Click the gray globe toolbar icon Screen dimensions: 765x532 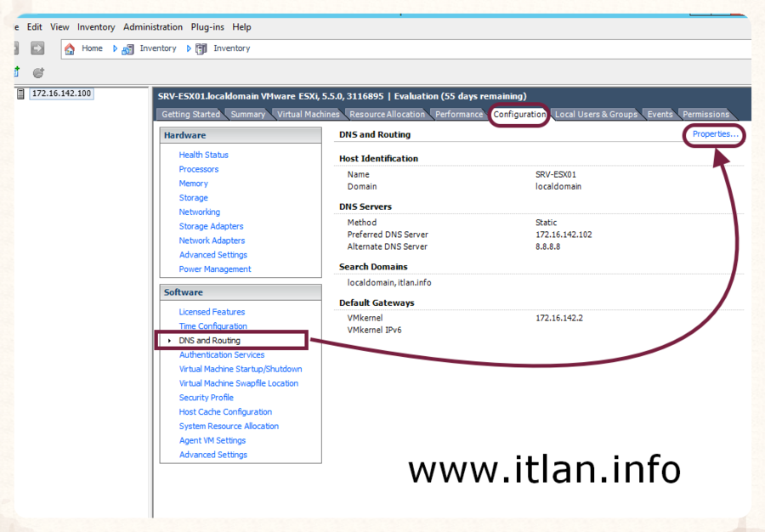pos(38,73)
